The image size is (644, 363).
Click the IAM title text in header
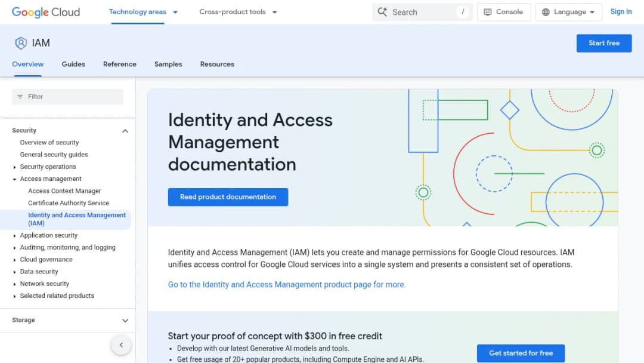click(41, 43)
